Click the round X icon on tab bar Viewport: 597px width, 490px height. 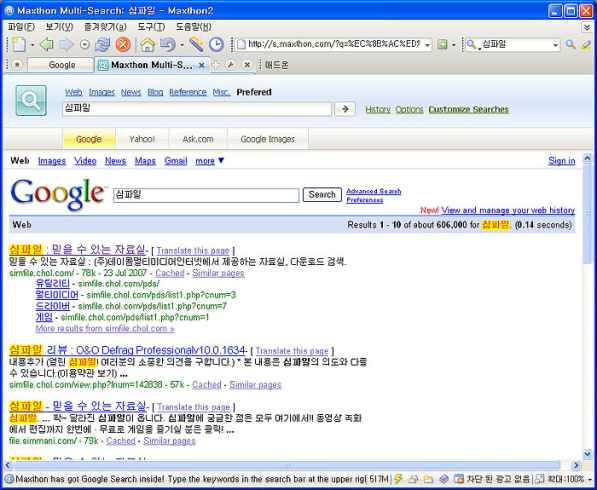point(247,65)
